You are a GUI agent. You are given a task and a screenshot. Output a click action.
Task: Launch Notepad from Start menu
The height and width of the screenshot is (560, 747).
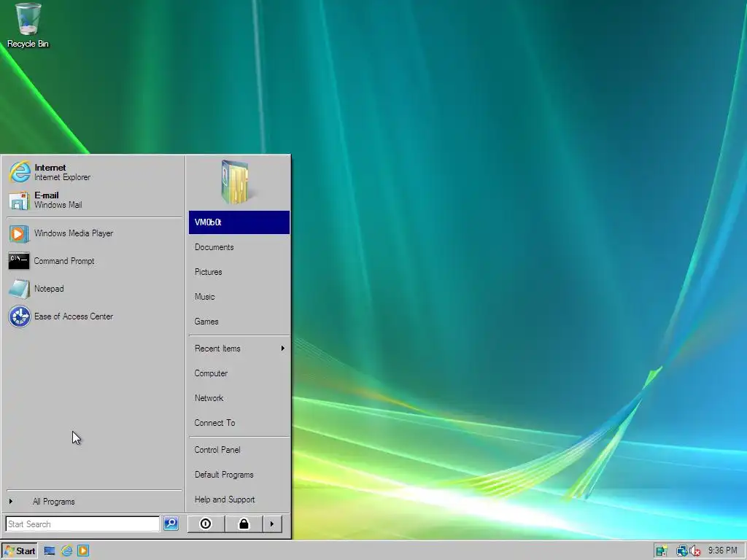coord(94,289)
